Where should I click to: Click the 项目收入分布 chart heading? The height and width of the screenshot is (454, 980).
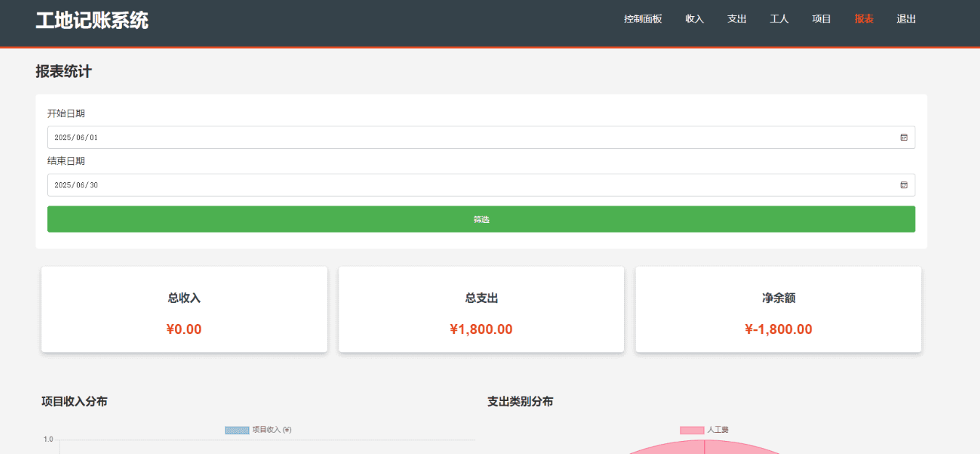(x=74, y=402)
